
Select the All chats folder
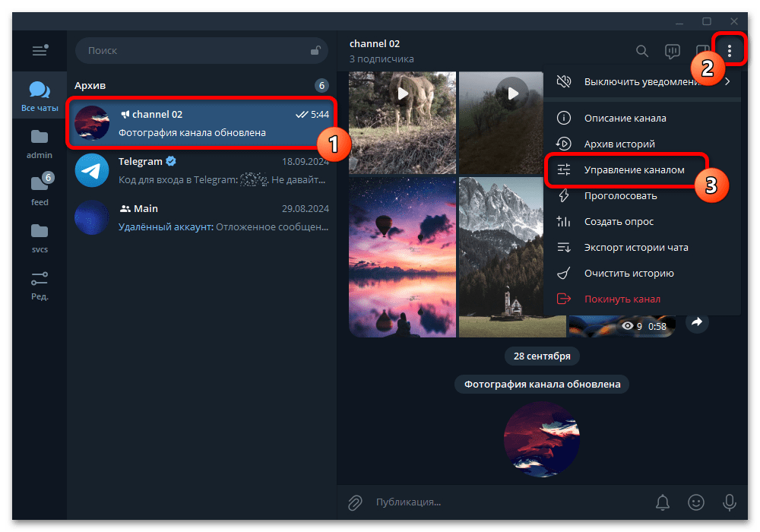tap(40, 96)
